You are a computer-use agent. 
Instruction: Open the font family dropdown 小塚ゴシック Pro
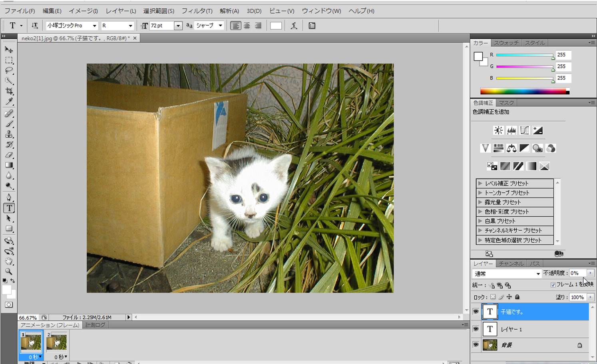coord(94,26)
